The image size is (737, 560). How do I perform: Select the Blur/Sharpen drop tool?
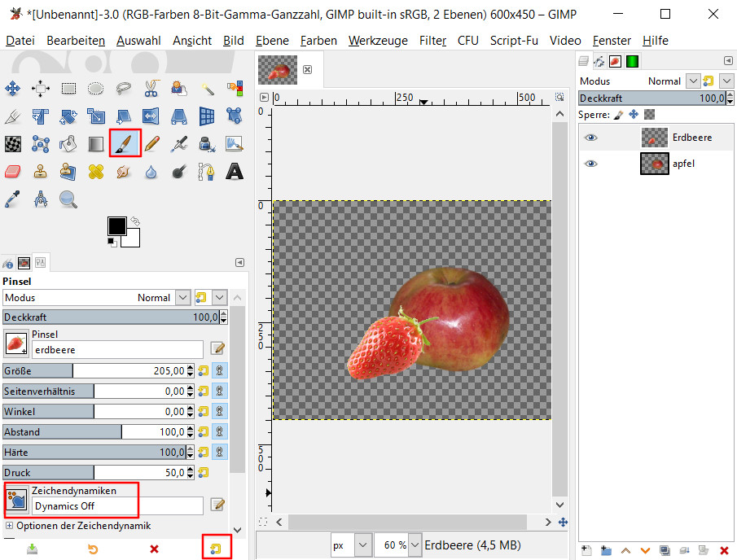151,172
